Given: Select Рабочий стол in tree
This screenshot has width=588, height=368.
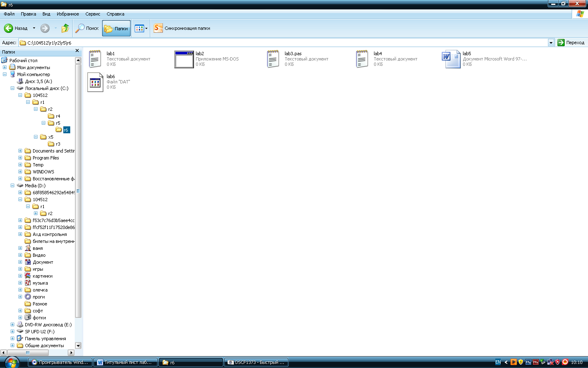Looking at the screenshot, I should (x=23, y=61).
